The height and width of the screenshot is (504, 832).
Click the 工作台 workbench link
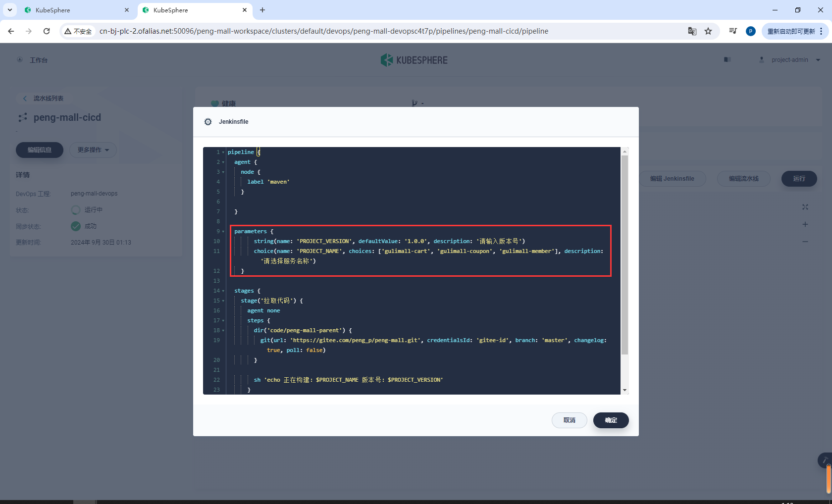point(39,60)
